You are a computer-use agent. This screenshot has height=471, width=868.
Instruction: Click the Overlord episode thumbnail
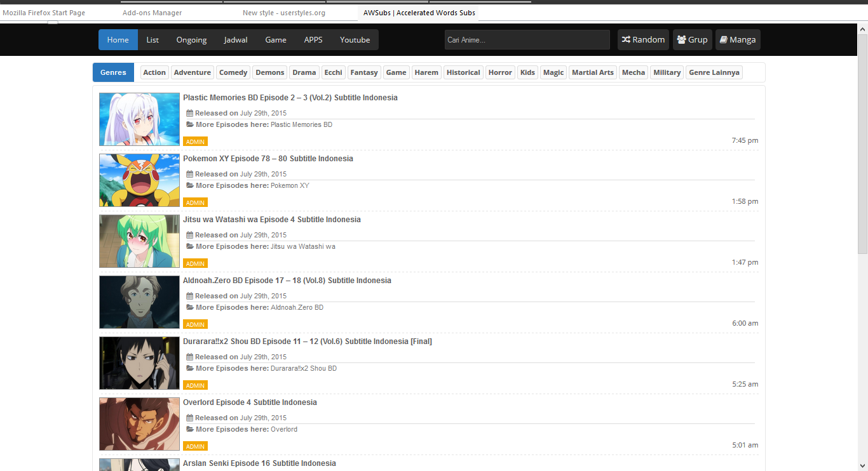click(x=140, y=424)
